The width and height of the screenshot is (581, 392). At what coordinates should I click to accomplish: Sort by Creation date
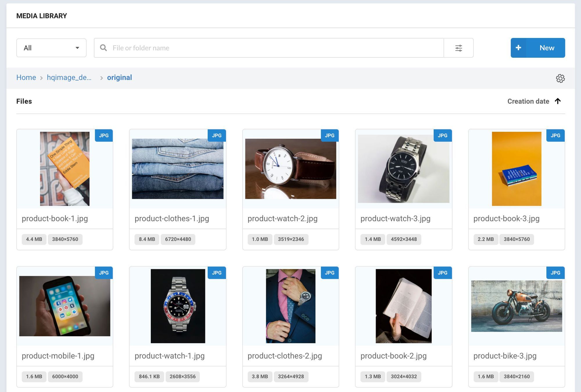[x=528, y=101]
